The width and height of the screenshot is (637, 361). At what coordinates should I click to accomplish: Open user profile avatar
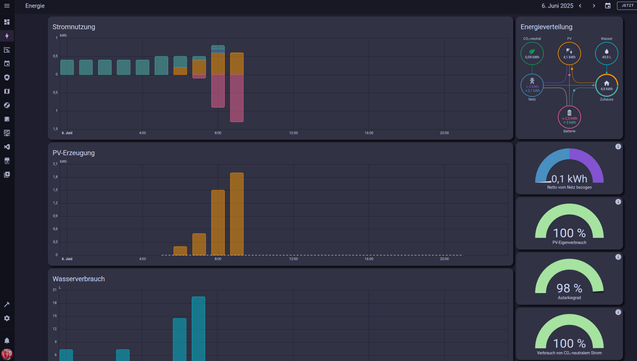pos(7,354)
